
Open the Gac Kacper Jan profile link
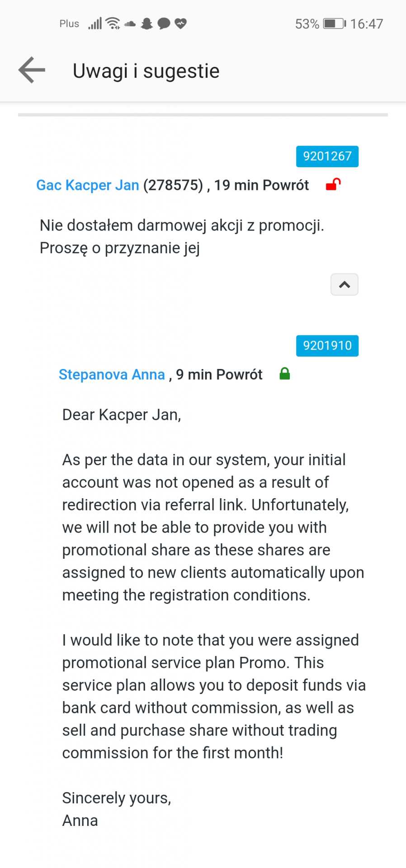pyautogui.click(x=88, y=185)
